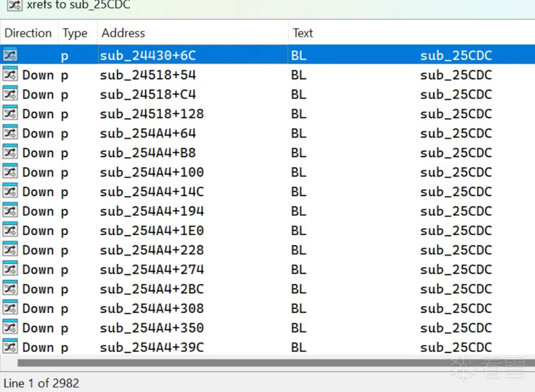Click the xref icon beside sub_254A4+39C
535x392 pixels.
[10, 347]
